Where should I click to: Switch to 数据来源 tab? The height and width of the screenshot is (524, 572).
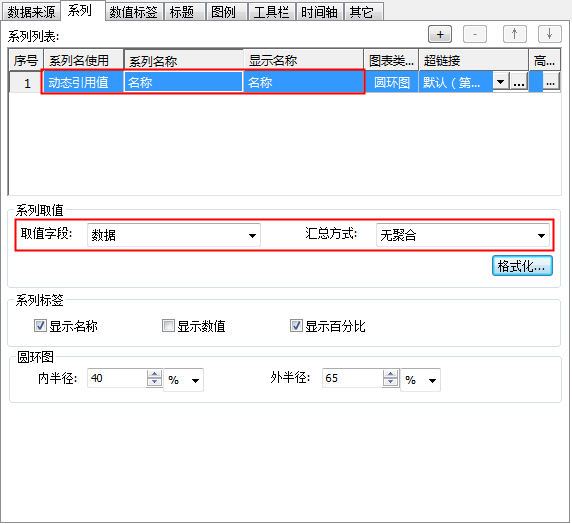point(31,12)
